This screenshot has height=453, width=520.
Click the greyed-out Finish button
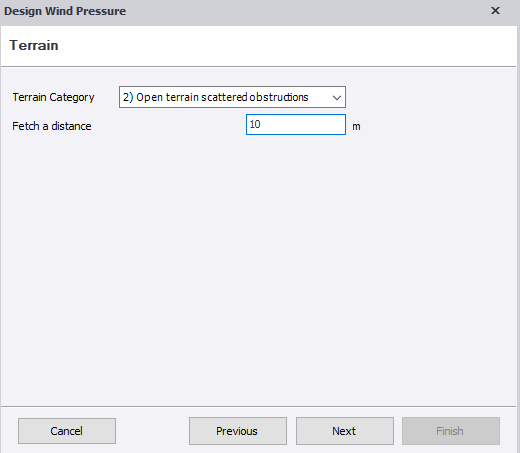pyautogui.click(x=451, y=431)
